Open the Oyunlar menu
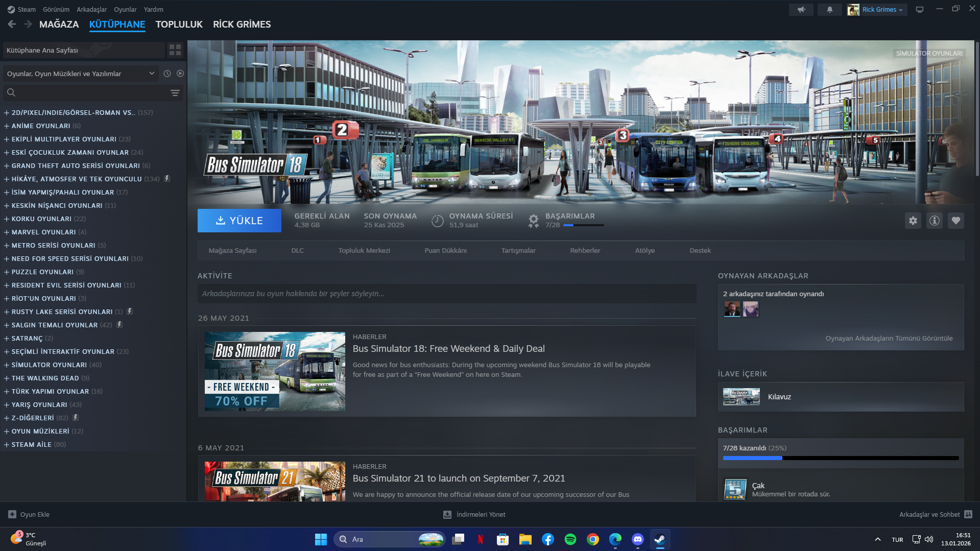 tap(125, 10)
